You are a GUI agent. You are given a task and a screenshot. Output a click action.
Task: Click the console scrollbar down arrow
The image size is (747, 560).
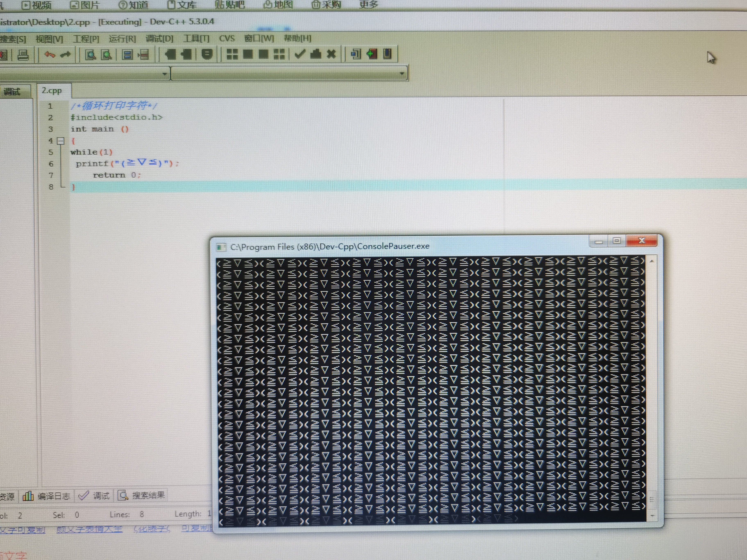(x=652, y=515)
